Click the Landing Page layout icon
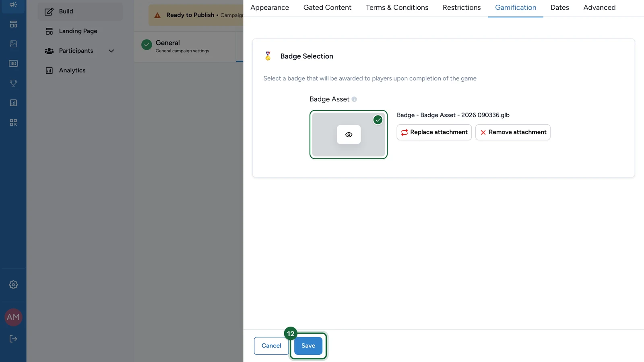Screen dimensions: 644x362 (x=49, y=31)
